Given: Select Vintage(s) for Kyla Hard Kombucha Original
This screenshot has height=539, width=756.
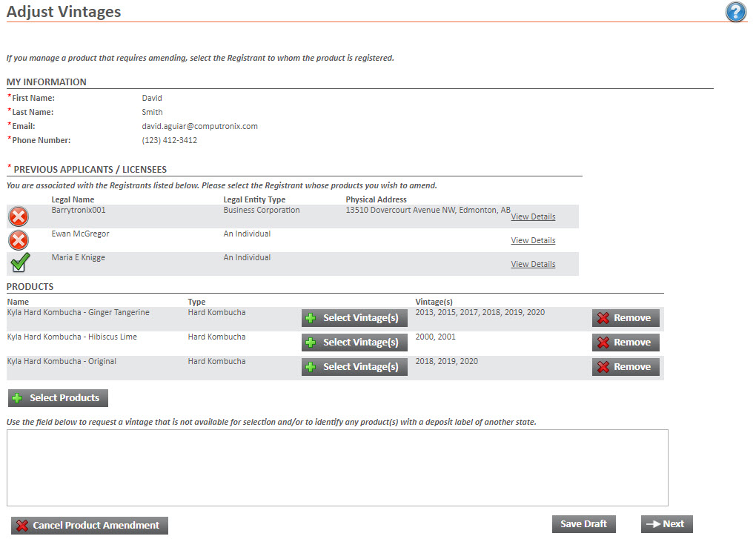Looking at the screenshot, I should coord(354,367).
